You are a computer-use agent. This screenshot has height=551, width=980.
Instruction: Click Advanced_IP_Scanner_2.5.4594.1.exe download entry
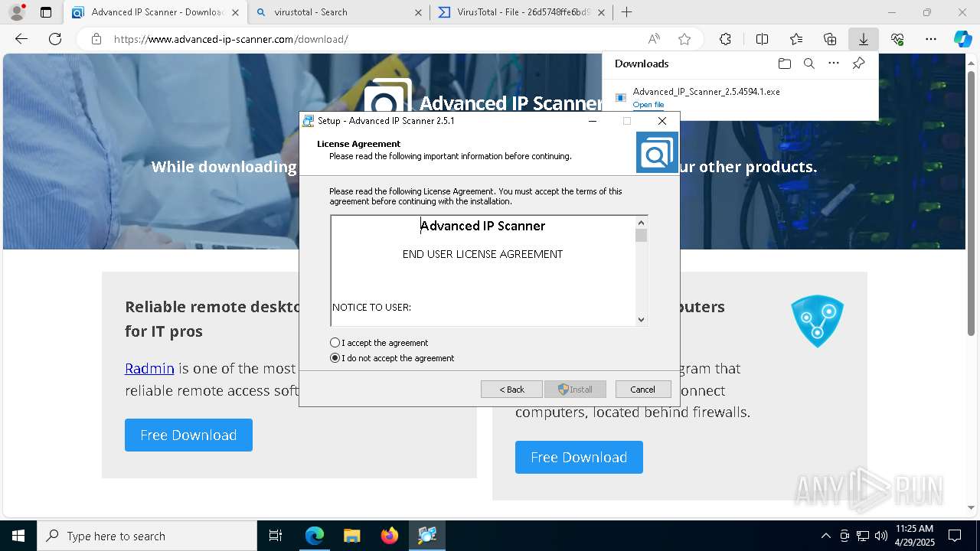click(740, 97)
